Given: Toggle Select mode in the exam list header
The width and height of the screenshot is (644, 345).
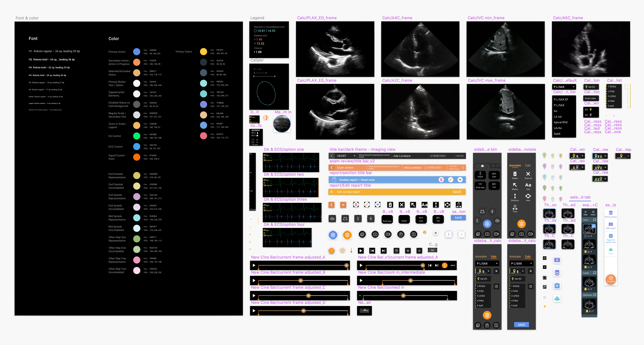Looking at the screenshot, I should tap(593, 213).
